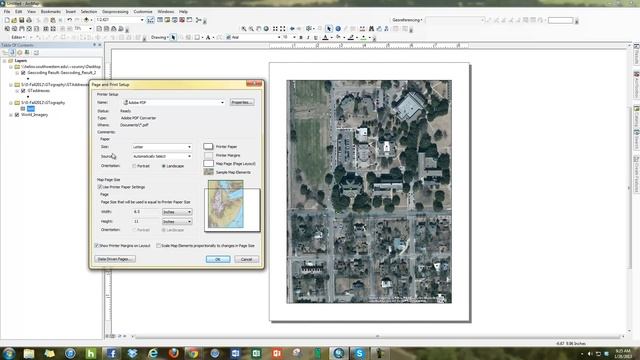Click the New document icon
The image size is (640, 360).
tap(7, 20)
